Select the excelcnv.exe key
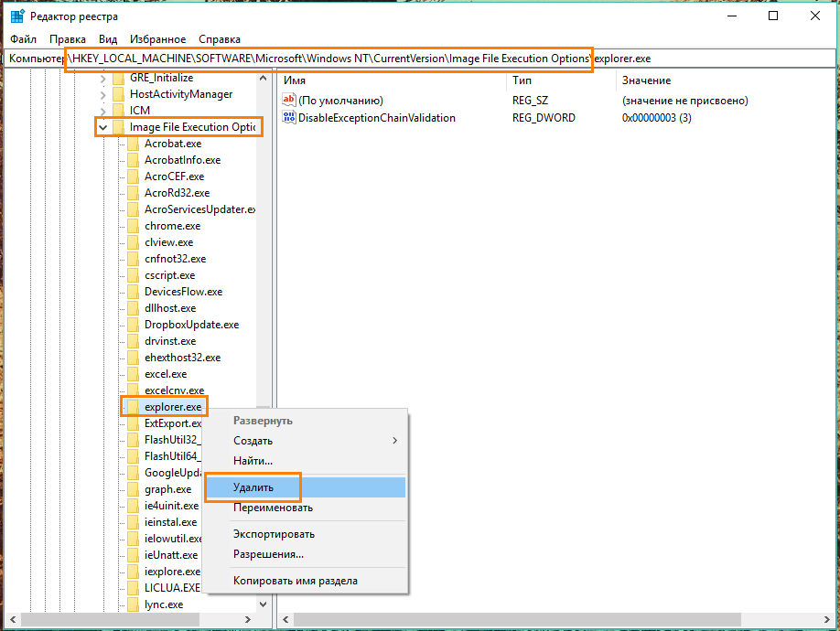The width and height of the screenshot is (840, 631). pyautogui.click(x=174, y=390)
